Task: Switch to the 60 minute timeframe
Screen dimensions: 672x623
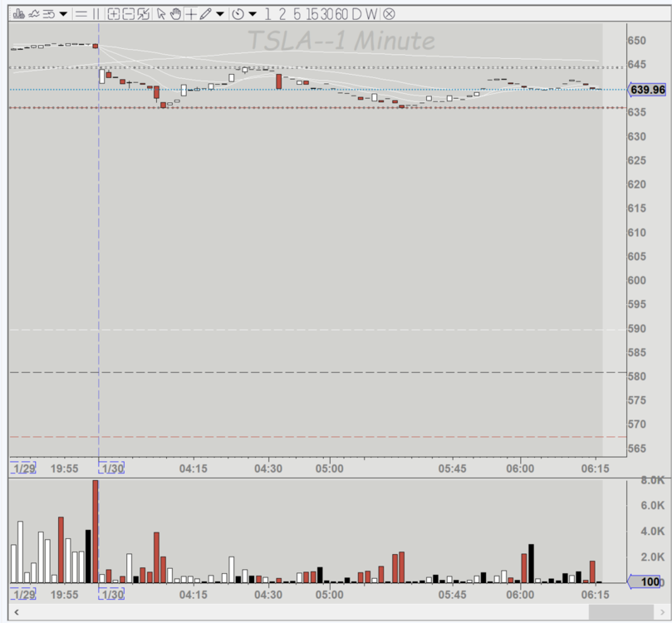Action: 341,14
